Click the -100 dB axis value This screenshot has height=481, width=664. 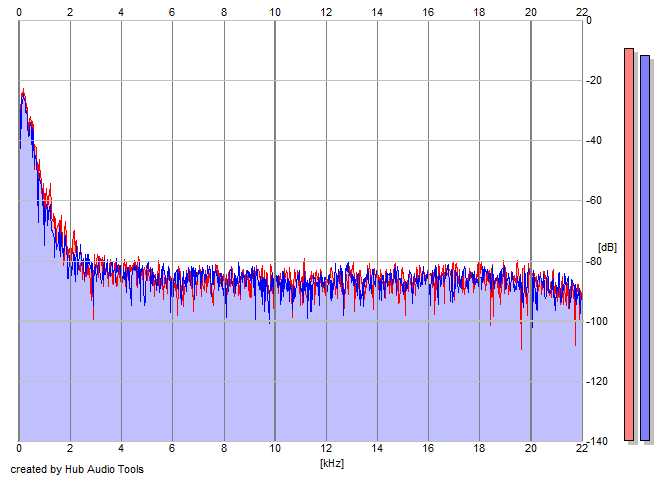click(x=596, y=321)
